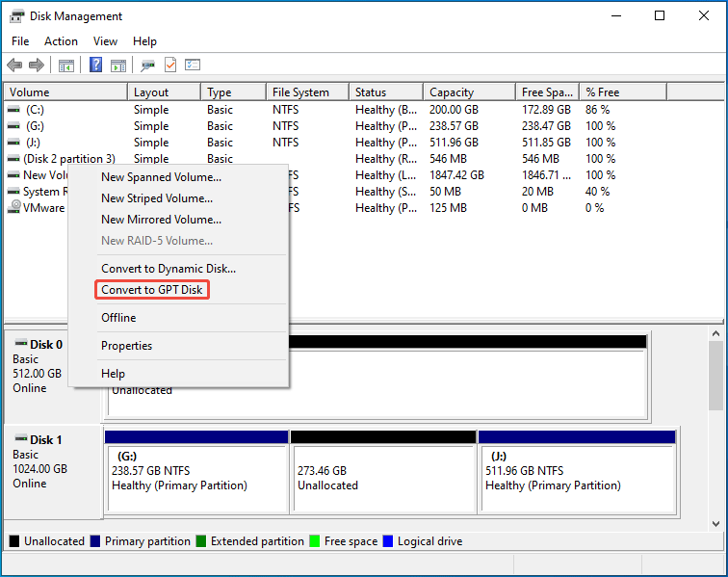Sort by the Volume column header
The image size is (728, 577).
65,92
